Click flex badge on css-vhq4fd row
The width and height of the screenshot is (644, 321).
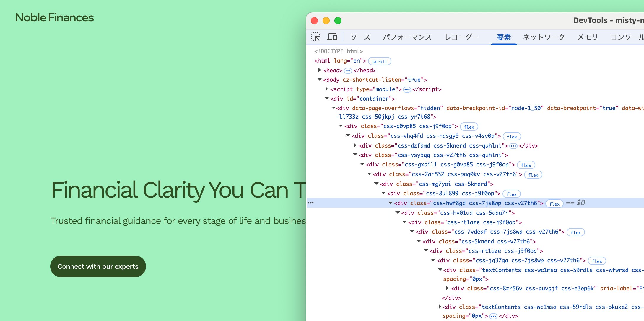click(x=512, y=137)
